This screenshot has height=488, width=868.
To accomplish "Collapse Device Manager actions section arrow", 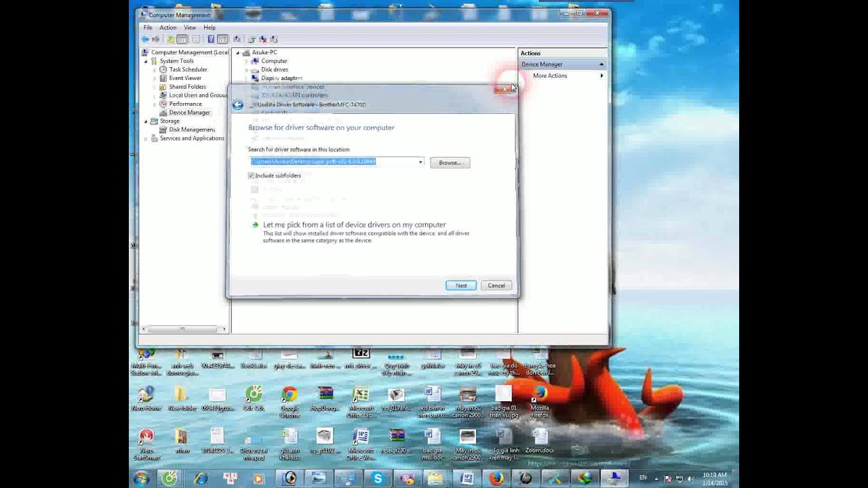I will pyautogui.click(x=601, y=64).
